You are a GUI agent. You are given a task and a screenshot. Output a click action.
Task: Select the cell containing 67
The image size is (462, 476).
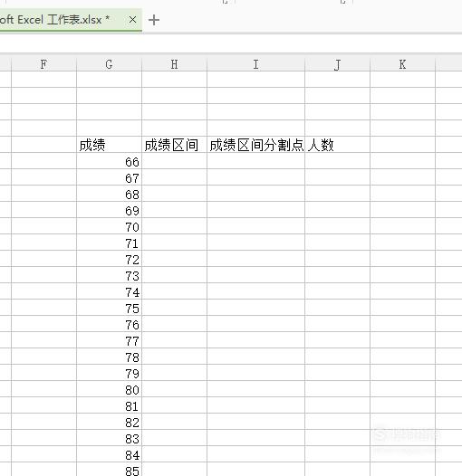coord(109,177)
